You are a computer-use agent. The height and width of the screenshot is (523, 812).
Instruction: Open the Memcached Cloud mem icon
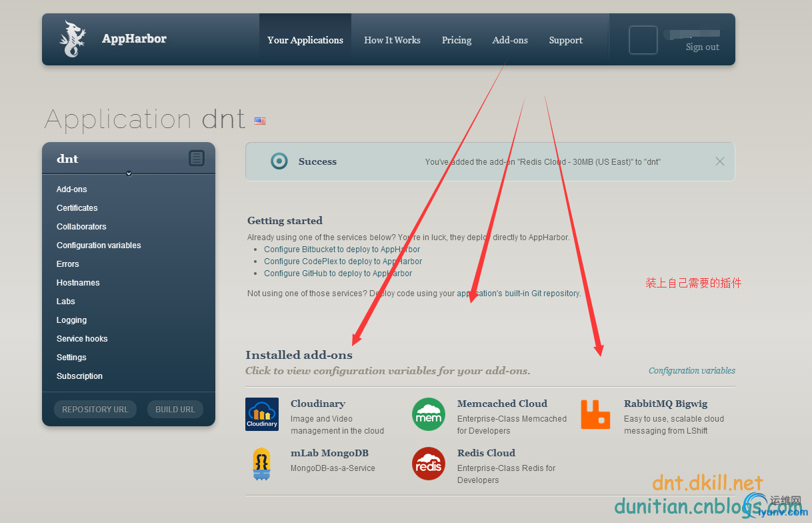429,414
